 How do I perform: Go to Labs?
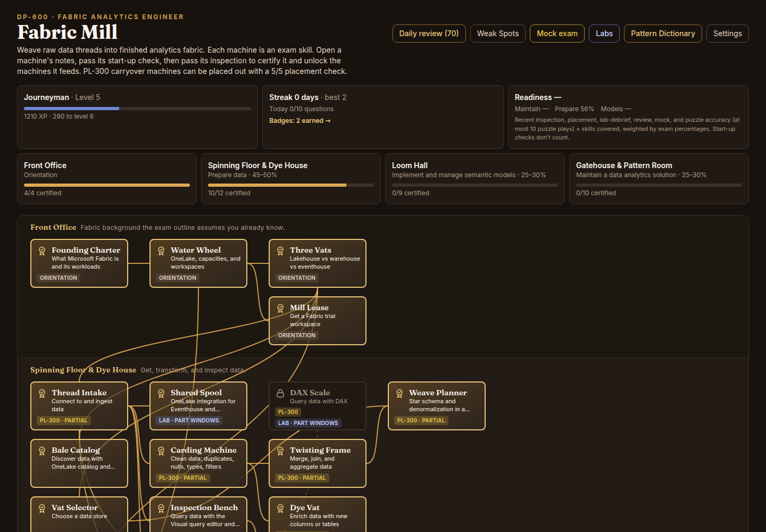click(604, 34)
